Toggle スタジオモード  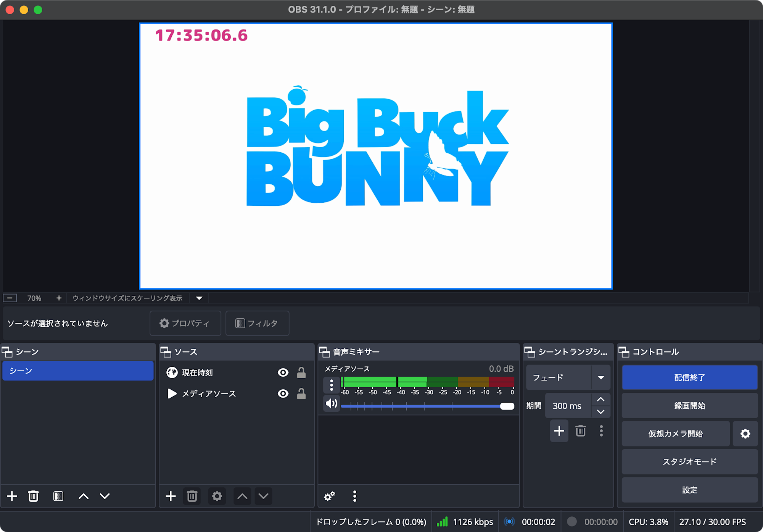point(690,462)
